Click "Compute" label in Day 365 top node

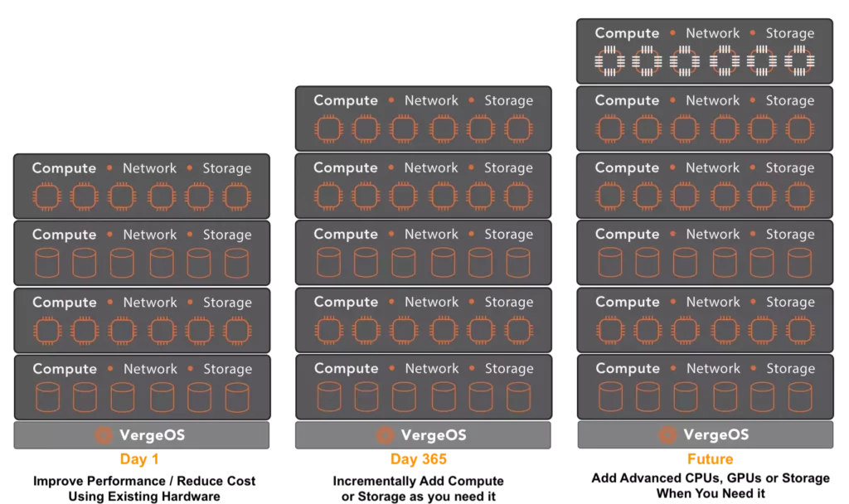pos(346,100)
